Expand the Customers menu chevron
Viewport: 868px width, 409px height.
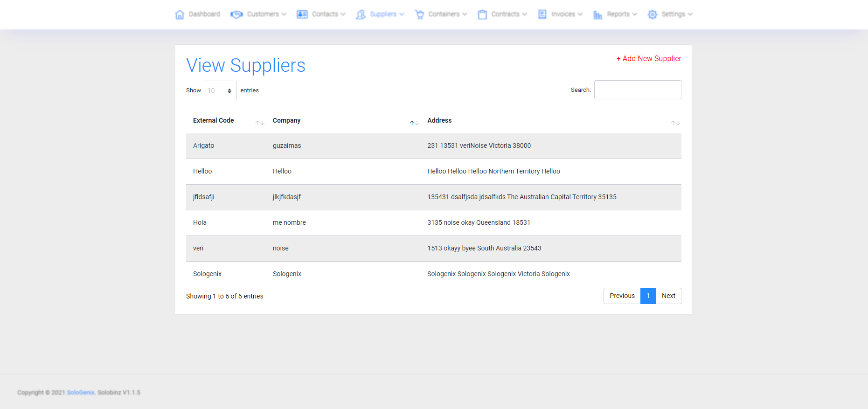(x=284, y=14)
